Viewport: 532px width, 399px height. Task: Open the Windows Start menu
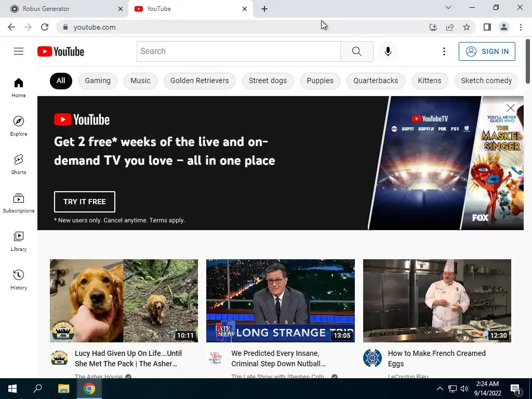[12, 389]
